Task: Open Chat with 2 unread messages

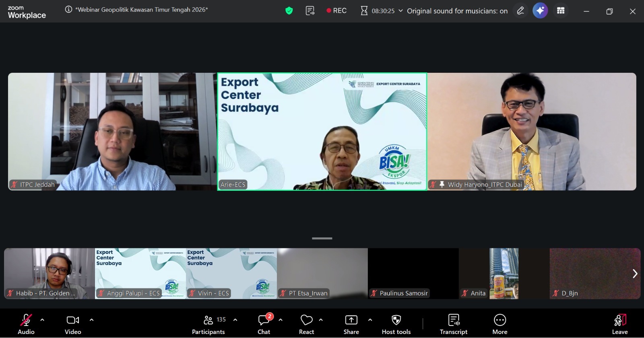Action: (264, 324)
